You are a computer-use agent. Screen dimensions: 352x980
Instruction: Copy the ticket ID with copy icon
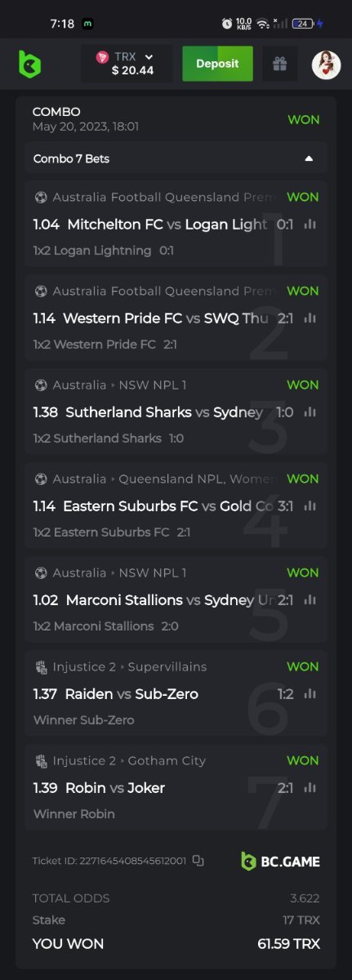point(198,861)
